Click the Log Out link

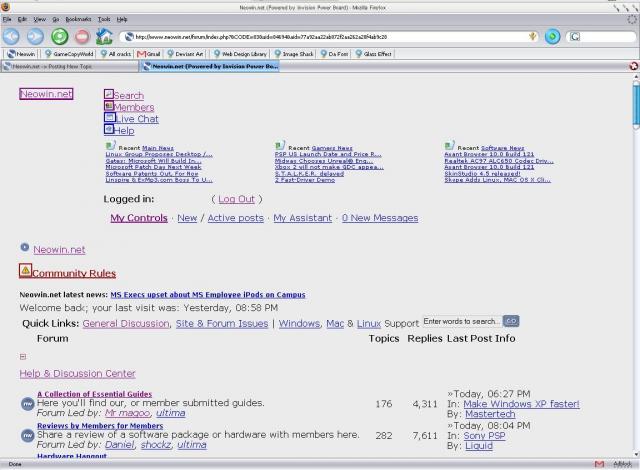[236, 199]
